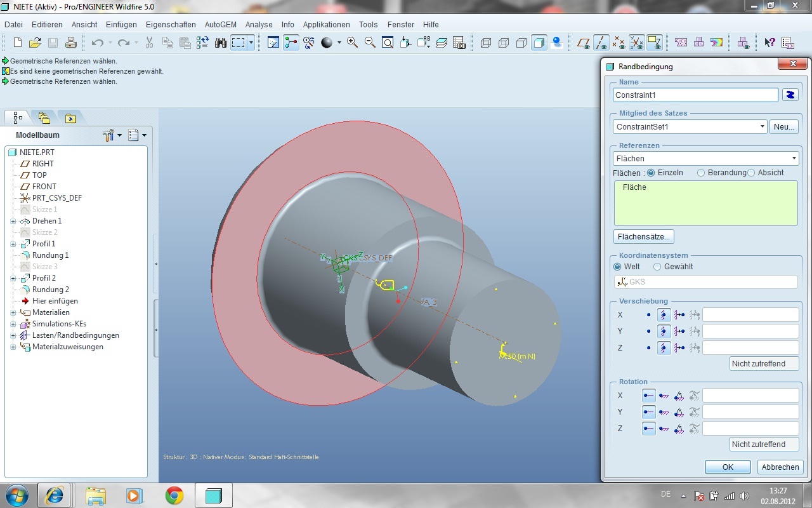Click the Constraint1 name input field

[x=695, y=95]
